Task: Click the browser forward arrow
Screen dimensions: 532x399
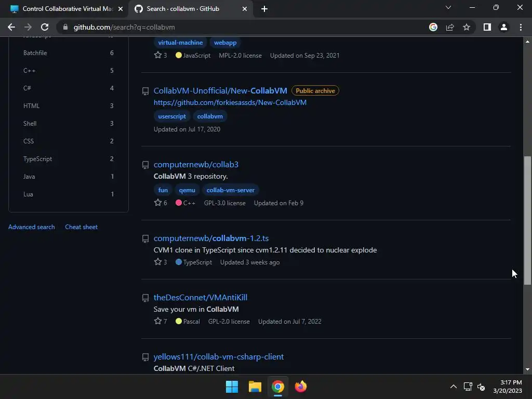Action: click(28, 27)
